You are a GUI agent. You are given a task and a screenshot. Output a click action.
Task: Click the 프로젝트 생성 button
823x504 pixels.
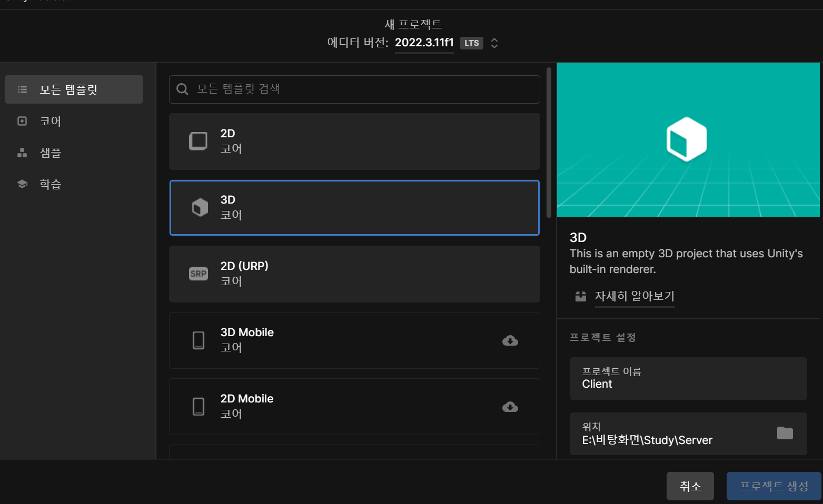[774, 486]
